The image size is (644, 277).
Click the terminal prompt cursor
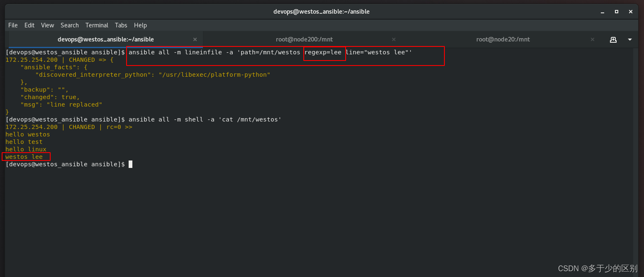(130, 164)
